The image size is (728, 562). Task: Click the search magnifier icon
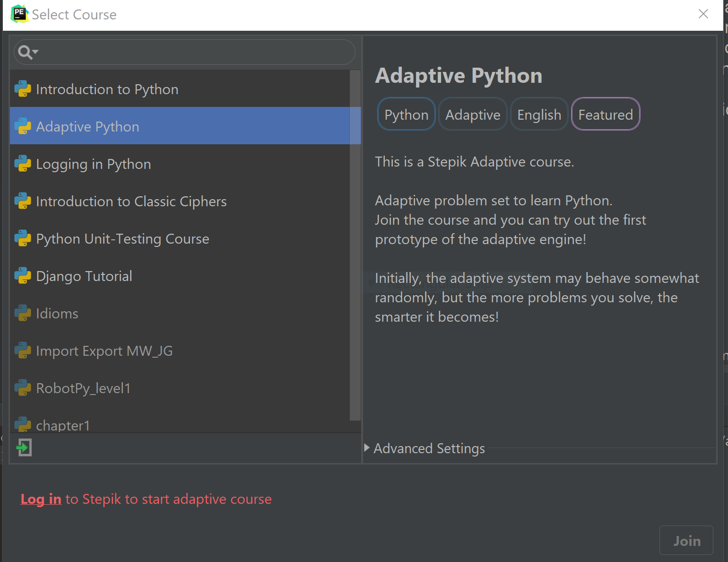pos(28,53)
